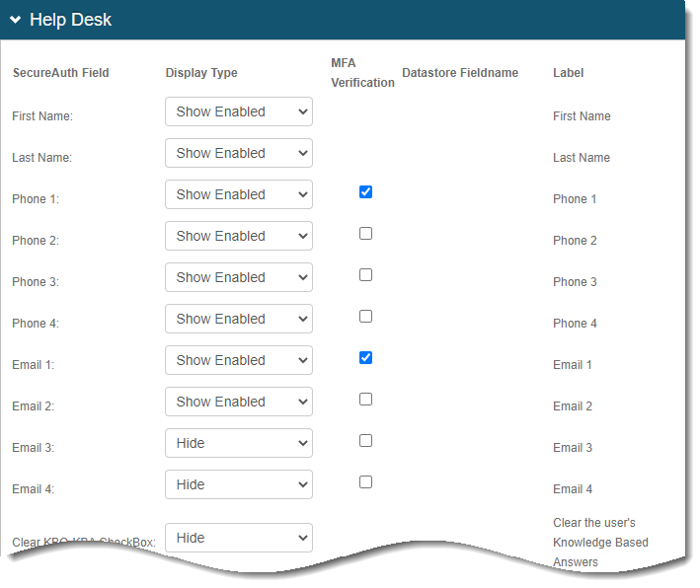Enable MFA Verification for Phone 4

[x=365, y=317]
